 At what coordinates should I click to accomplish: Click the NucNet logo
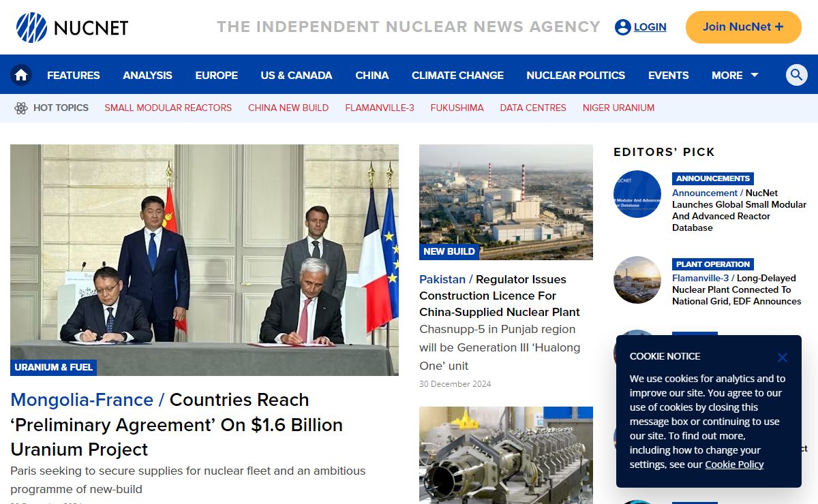[72, 27]
